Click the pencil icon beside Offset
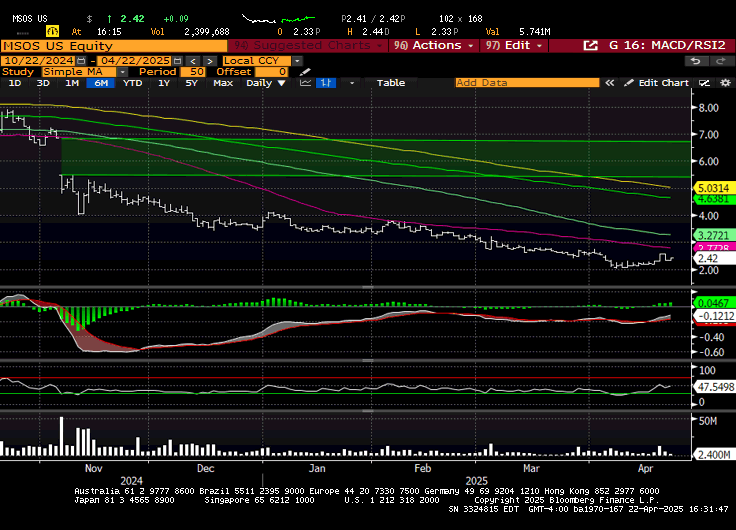 305,72
